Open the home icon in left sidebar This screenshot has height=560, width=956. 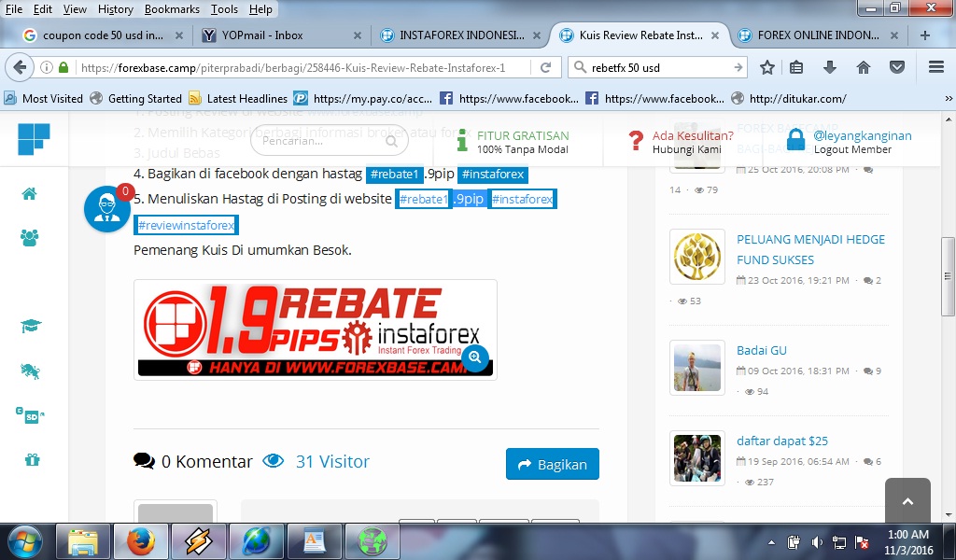[x=29, y=194]
